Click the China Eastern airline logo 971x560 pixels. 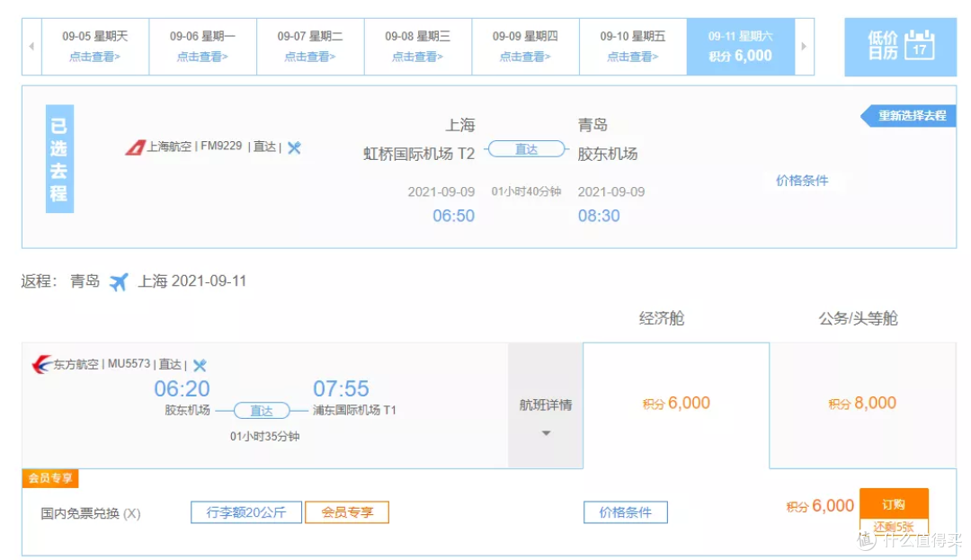pos(41,364)
